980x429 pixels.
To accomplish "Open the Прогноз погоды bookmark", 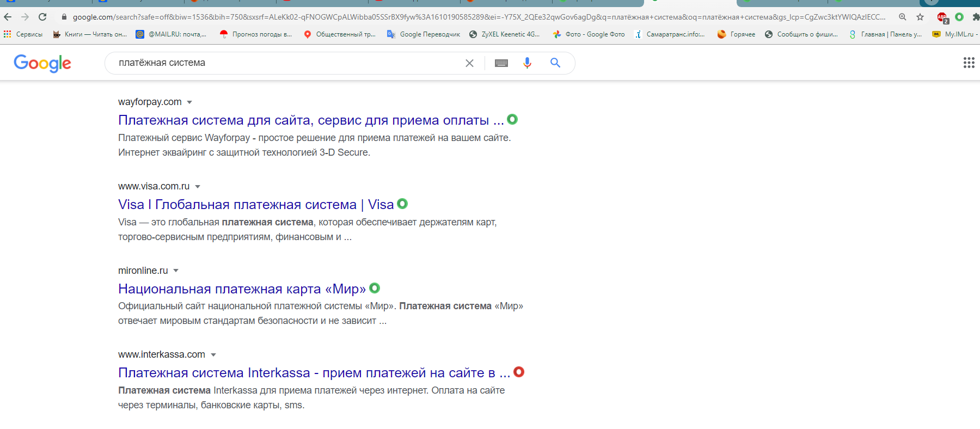I will click(x=255, y=34).
